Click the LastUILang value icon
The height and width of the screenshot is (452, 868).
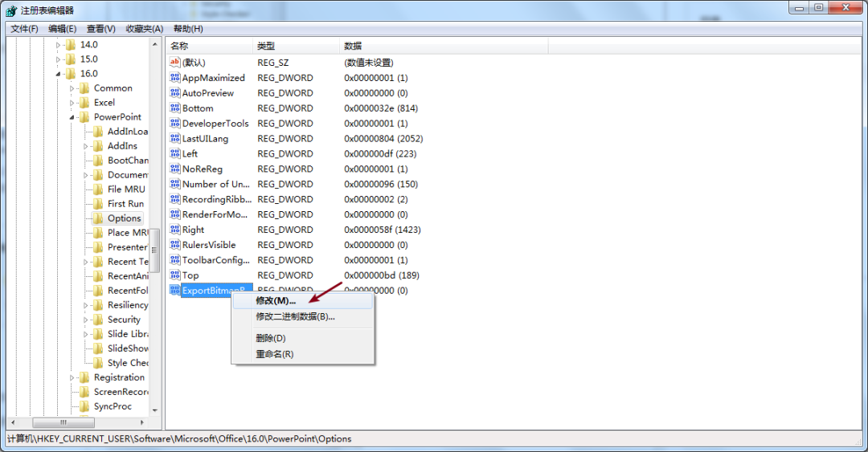pyautogui.click(x=175, y=138)
